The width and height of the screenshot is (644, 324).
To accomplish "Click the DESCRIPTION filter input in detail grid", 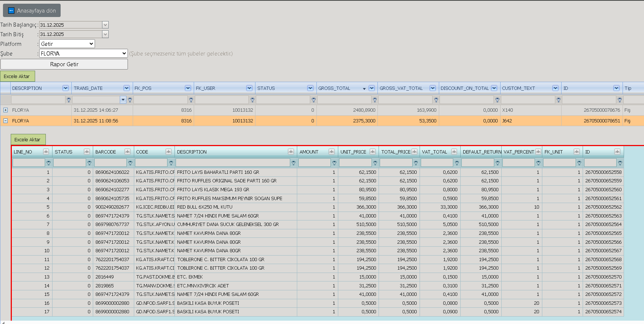I will point(233,163).
